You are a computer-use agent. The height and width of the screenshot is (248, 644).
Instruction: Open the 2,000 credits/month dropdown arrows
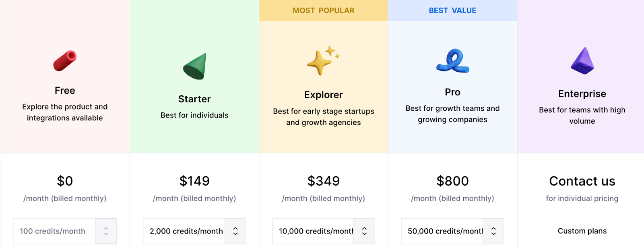click(x=235, y=231)
